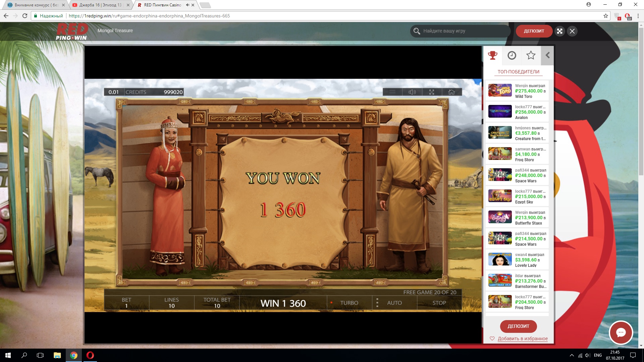Go back in browser history
The width and height of the screenshot is (644, 362).
tap(6, 16)
